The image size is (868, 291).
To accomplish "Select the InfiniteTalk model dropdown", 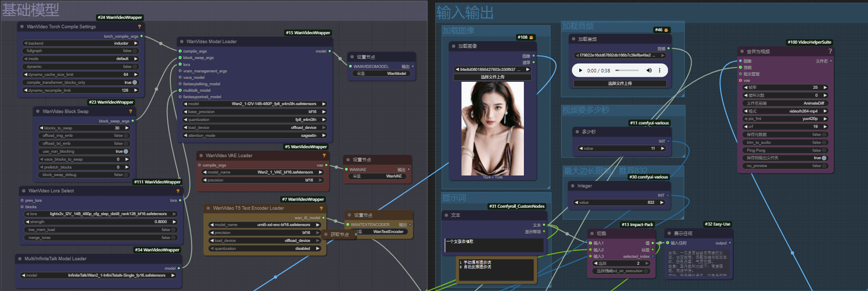I will [99, 276].
